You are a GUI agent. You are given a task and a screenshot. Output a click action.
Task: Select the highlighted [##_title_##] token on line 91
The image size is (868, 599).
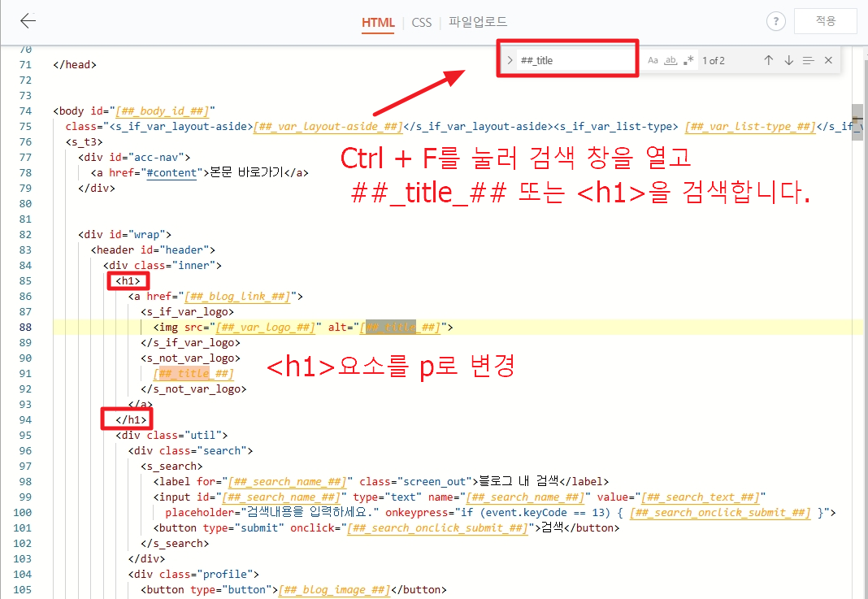point(192,373)
